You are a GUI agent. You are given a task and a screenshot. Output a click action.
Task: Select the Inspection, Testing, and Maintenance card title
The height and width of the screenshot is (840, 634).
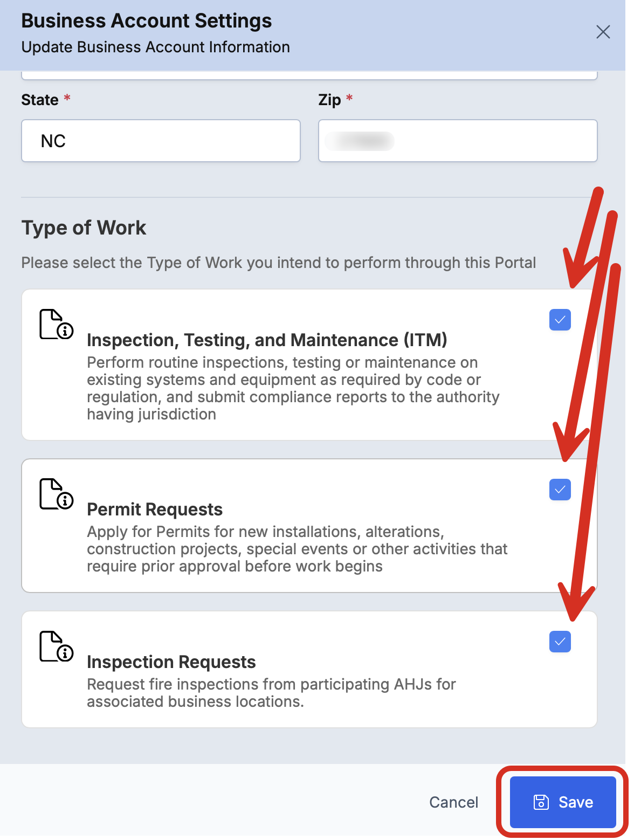click(x=267, y=340)
